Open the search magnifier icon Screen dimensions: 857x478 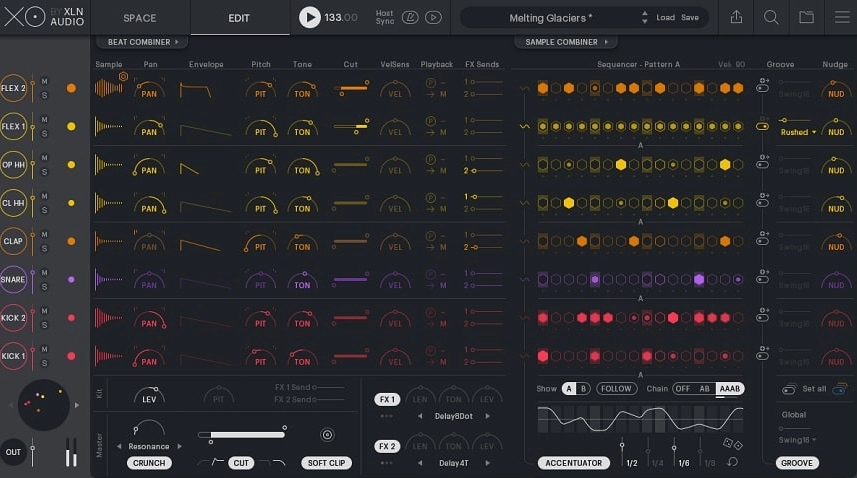[x=771, y=17]
